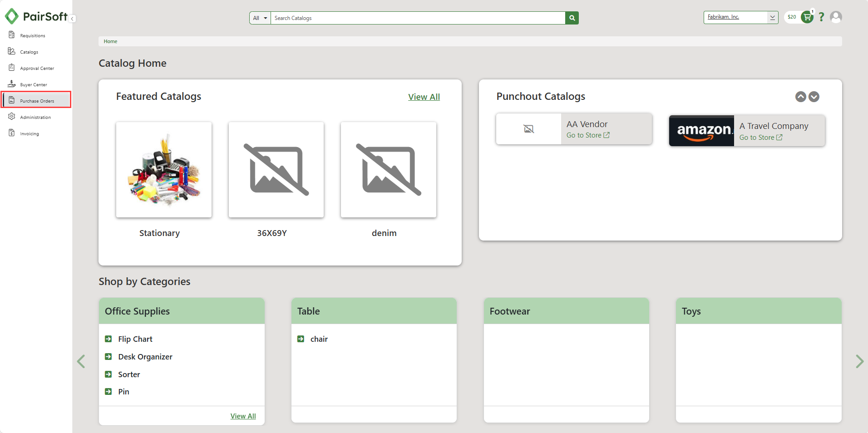The width and height of the screenshot is (868, 433).
Task: Click the Administration gear icon
Action: pyautogui.click(x=12, y=117)
